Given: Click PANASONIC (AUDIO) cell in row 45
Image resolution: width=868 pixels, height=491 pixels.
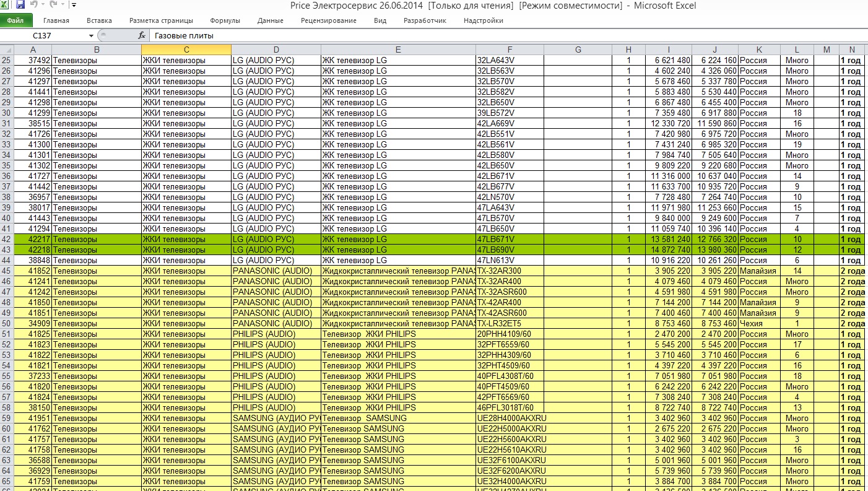Looking at the screenshot, I should point(276,271).
